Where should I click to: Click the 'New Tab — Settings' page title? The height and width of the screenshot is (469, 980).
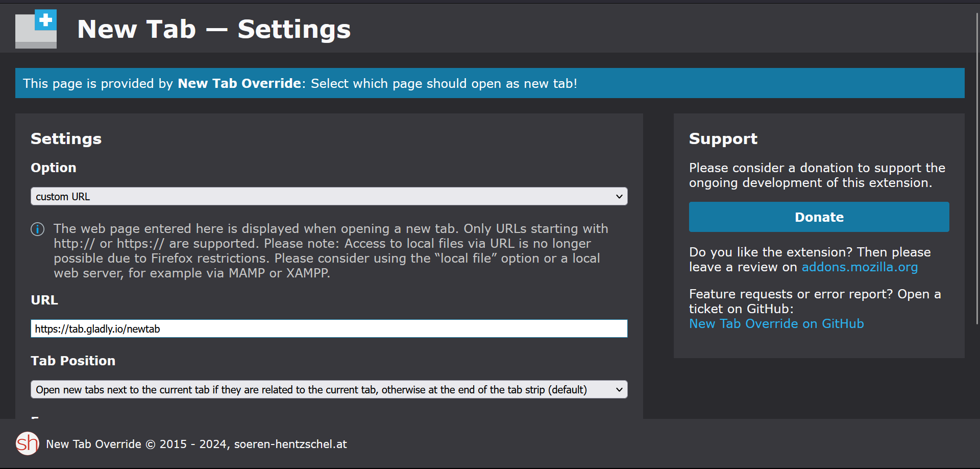point(214,29)
